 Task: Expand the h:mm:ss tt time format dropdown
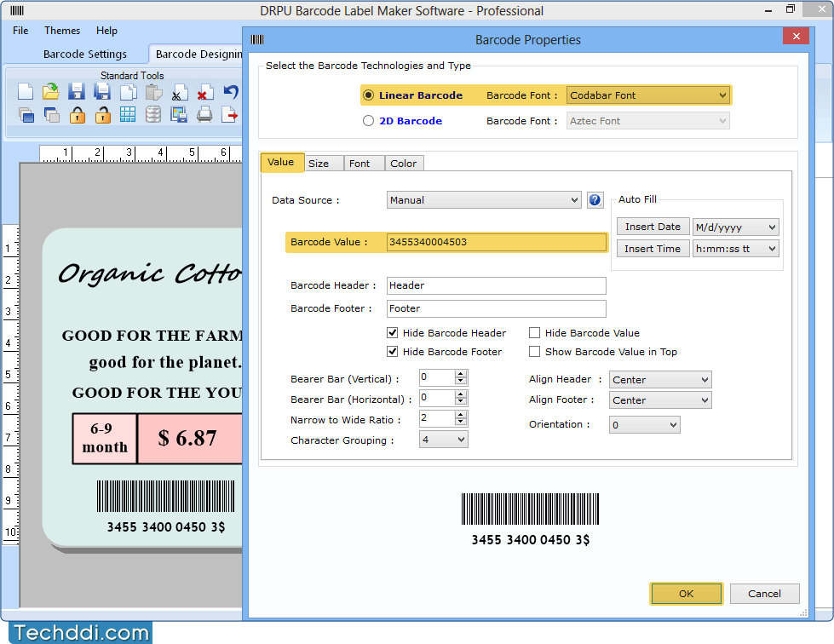click(735, 249)
